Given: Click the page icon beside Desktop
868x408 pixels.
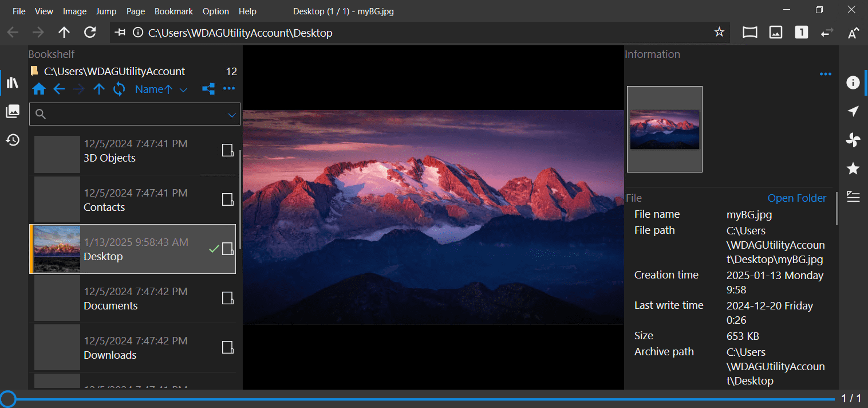Looking at the screenshot, I should click(228, 249).
